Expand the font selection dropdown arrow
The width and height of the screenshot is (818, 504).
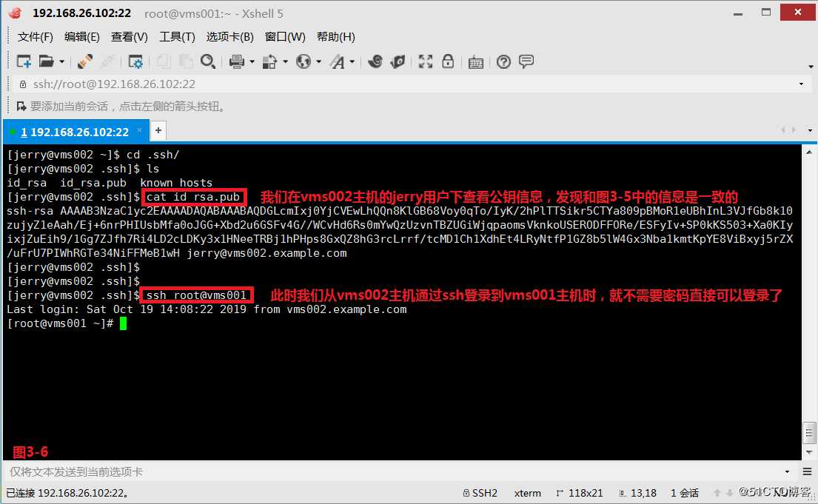click(x=351, y=61)
